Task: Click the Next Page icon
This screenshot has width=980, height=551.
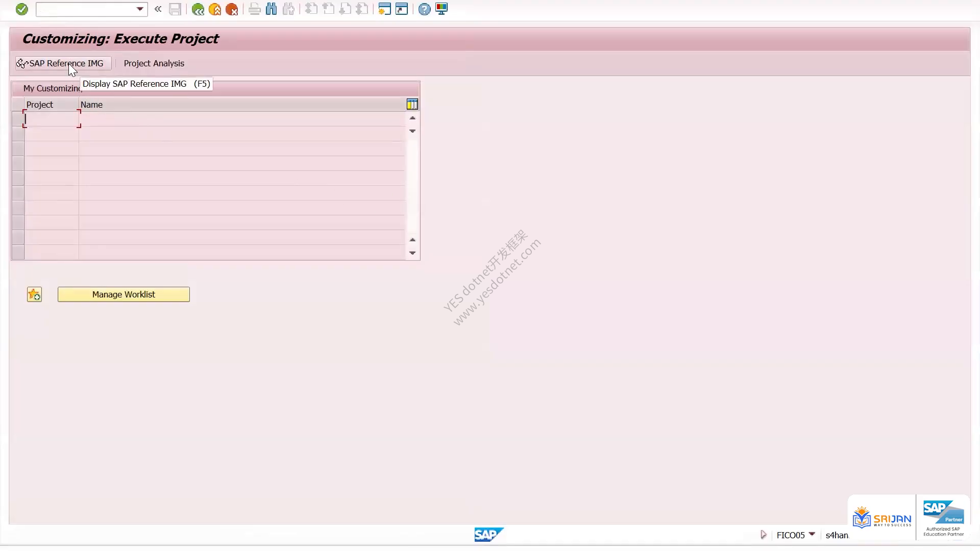Action: tap(345, 9)
